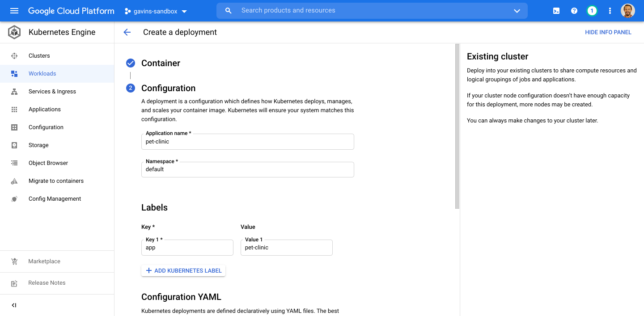Click the Storage sidebar icon
The image size is (644, 316).
[x=14, y=145]
